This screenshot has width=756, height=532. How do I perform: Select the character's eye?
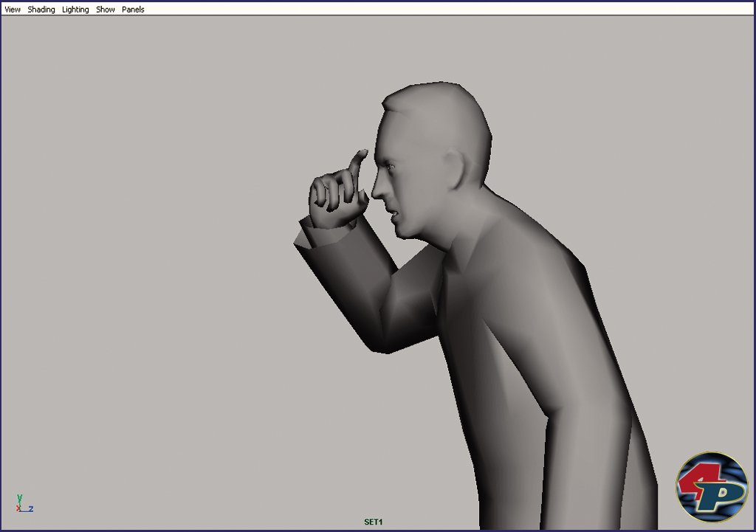pyautogui.click(x=390, y=167)
